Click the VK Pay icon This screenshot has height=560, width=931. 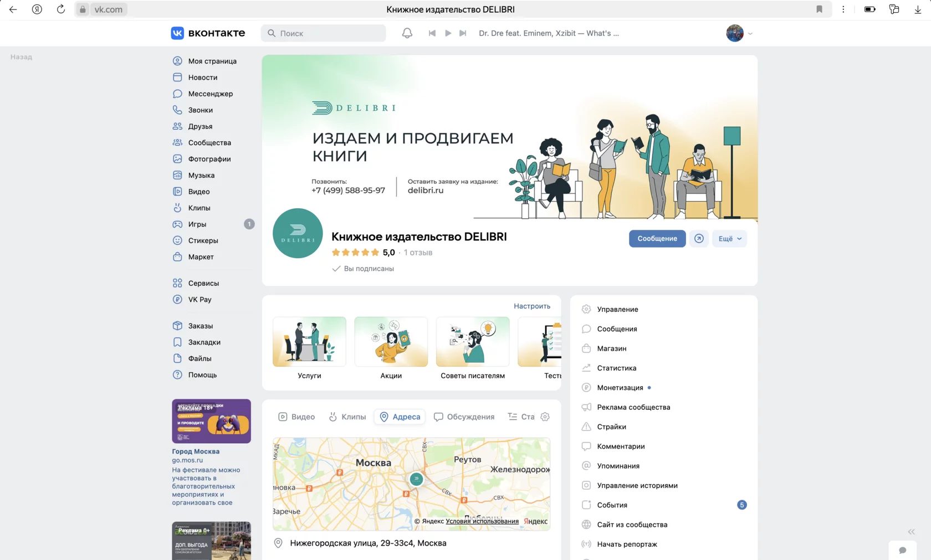point(177,300)
